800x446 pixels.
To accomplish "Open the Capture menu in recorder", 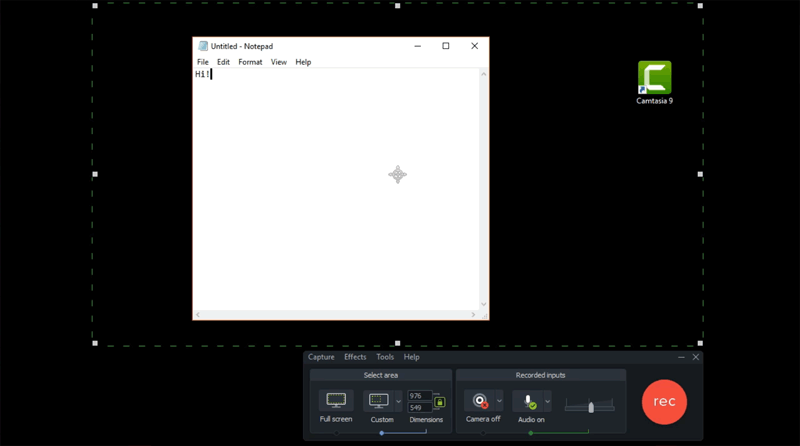I will [321, 357].
